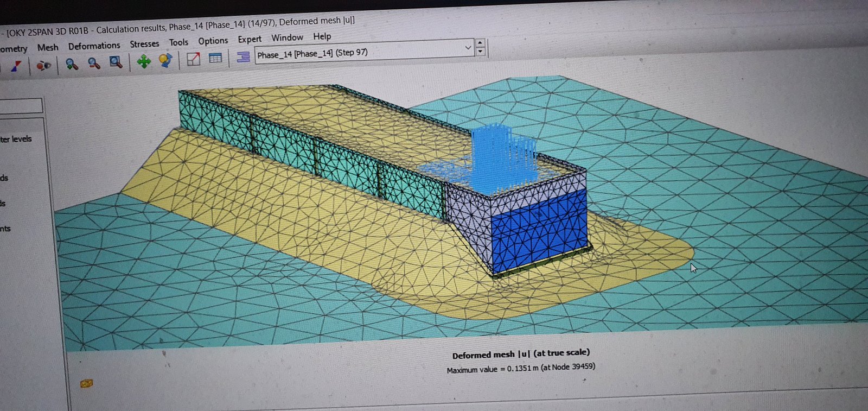Select the yellow sphere rotate view tool
The image size is (868, 411).
pyautogui.click(x=165, y=60)
